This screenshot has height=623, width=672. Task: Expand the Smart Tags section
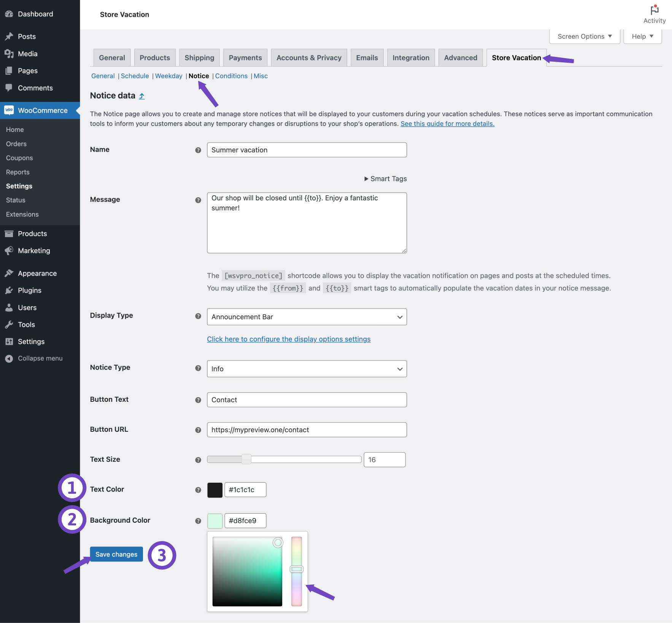pos(385,179)
